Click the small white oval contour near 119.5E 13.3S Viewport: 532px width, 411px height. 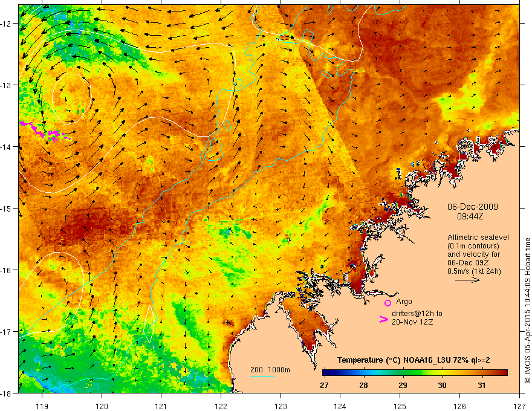(72, 99)
